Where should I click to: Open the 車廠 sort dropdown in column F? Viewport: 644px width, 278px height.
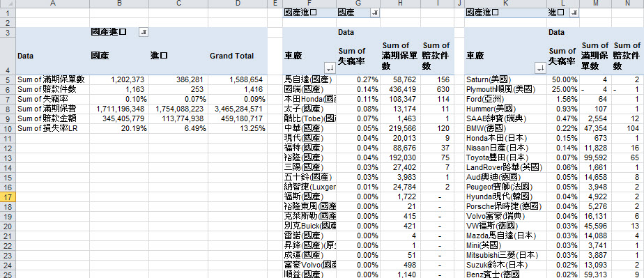tap(330, 68)
